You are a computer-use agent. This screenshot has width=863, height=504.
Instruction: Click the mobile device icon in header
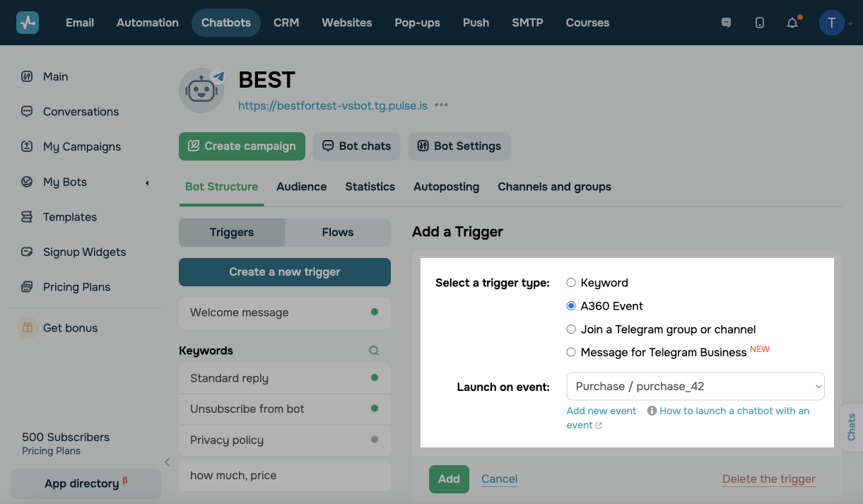(760, 23)
